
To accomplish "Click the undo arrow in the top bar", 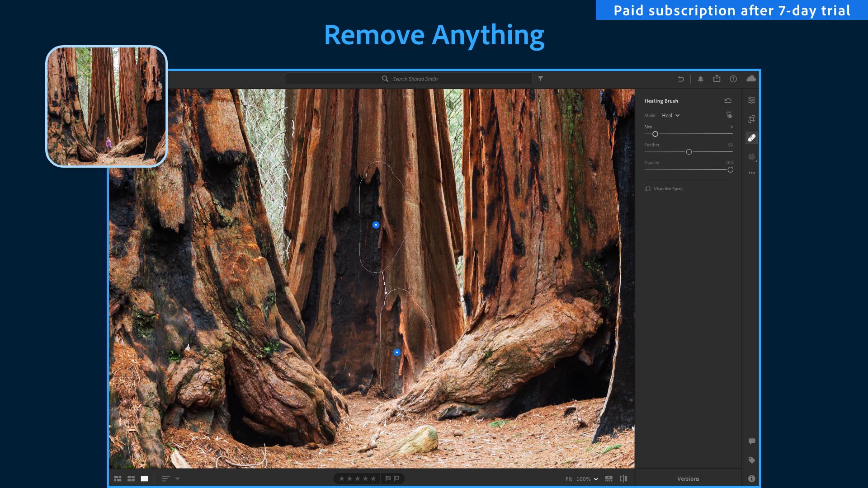I will (x=681, y=79).
